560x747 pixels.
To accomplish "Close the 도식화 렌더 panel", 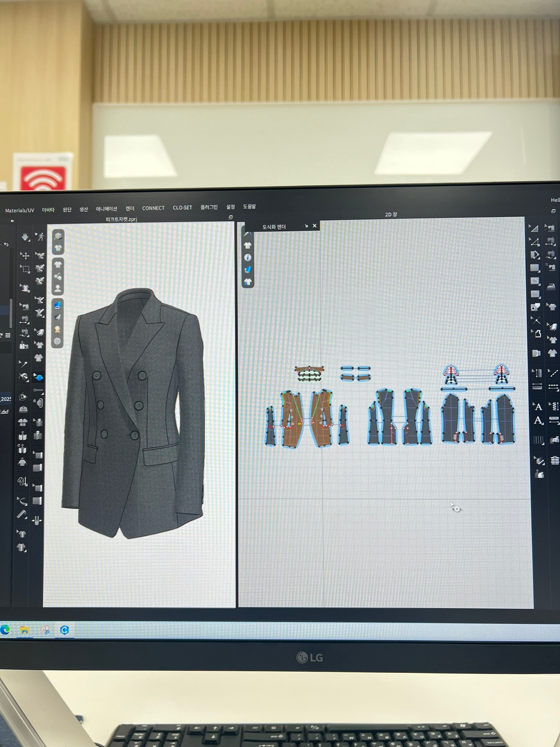I will click(315, 226).
